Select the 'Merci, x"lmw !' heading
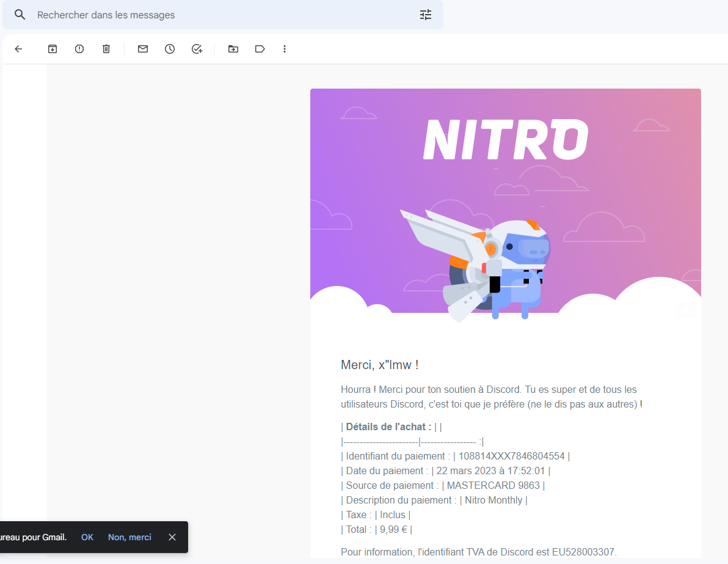728x564 pixels. point(380,365)
